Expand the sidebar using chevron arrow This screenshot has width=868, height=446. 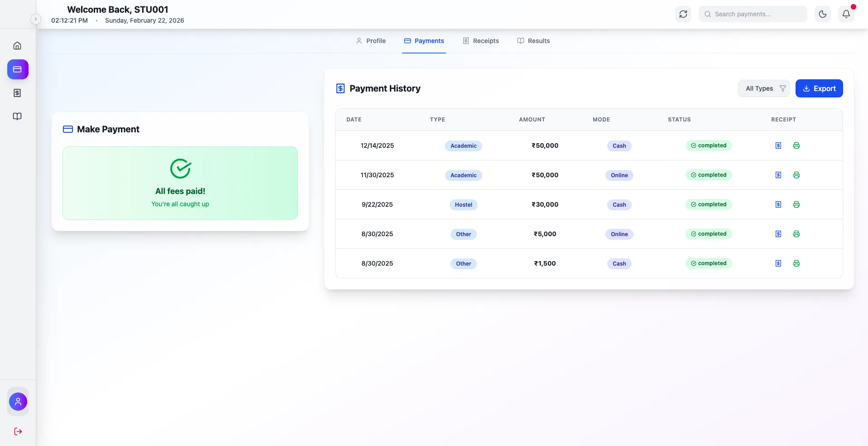click(x=36, y=19)
